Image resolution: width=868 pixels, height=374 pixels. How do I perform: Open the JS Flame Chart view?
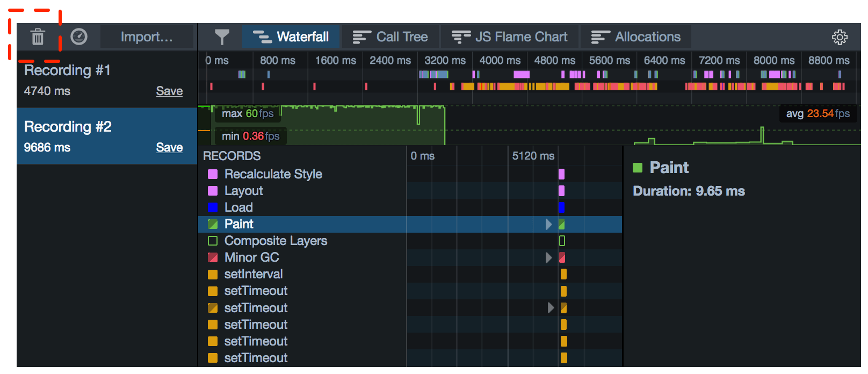coord(509,37)
